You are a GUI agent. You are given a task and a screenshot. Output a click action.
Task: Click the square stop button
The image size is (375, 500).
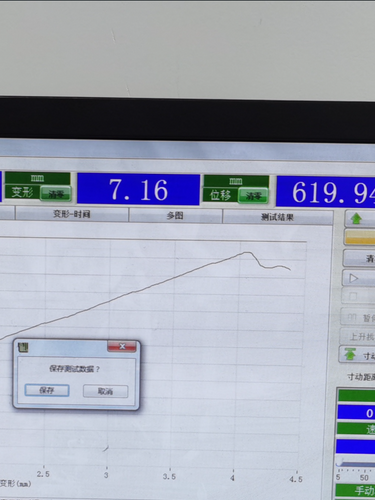359,296
